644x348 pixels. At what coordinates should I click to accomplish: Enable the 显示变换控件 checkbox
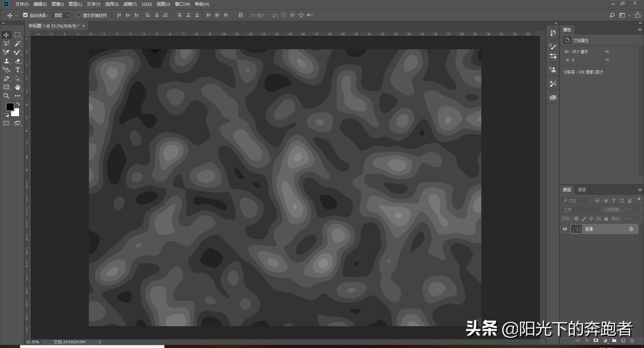coord(79,15)
